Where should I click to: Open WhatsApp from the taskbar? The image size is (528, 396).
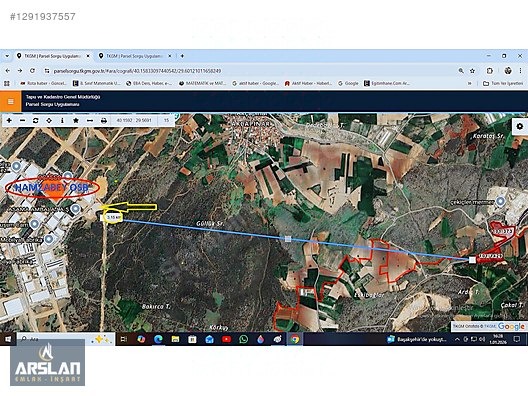pyautogui.click(x=243, y=339)
